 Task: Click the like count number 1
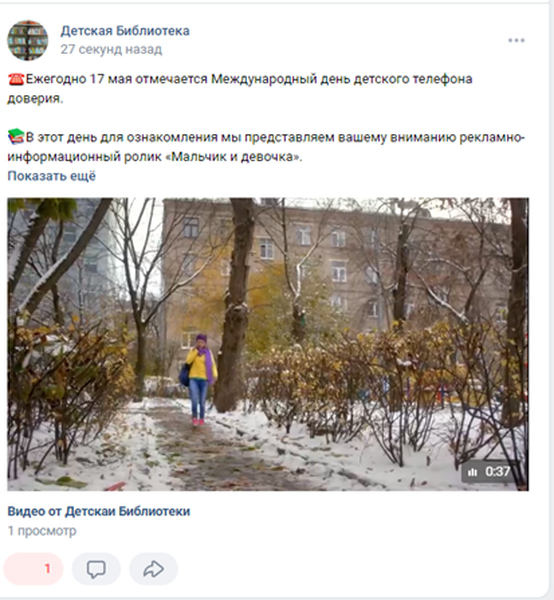47,569
